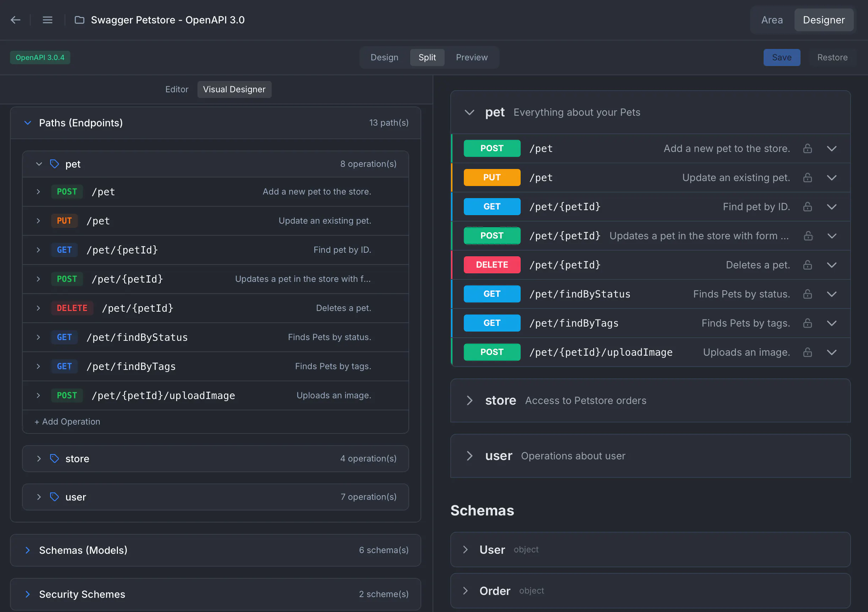Screen dimensions: 868x612
Task: Save the API definition
Action: 781,58
